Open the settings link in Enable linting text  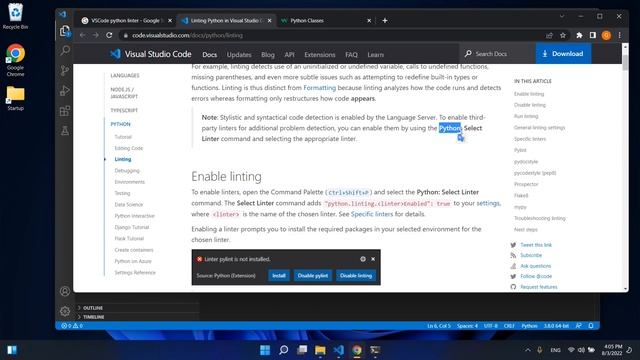(488, 203)
